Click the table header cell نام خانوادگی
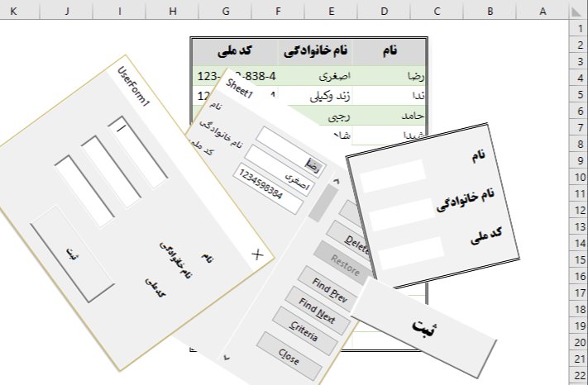The image size is (588, 385). (315, 52)
